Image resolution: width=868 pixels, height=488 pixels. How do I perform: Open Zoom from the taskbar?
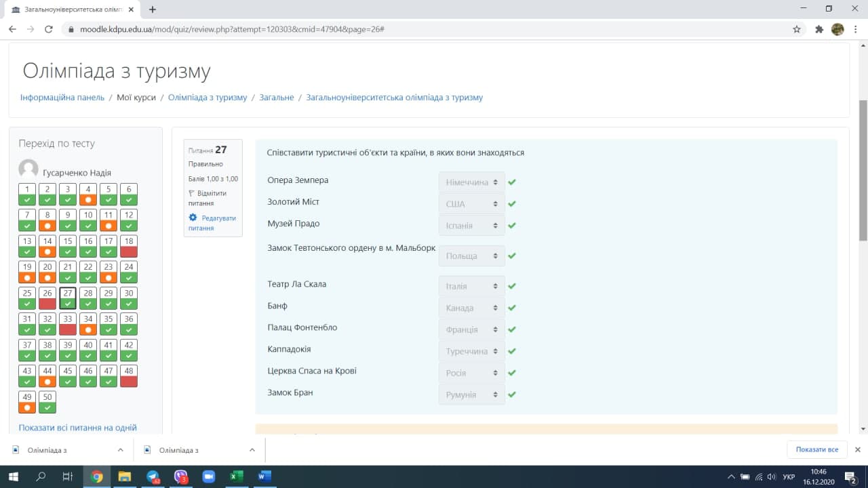click(208, 476)
